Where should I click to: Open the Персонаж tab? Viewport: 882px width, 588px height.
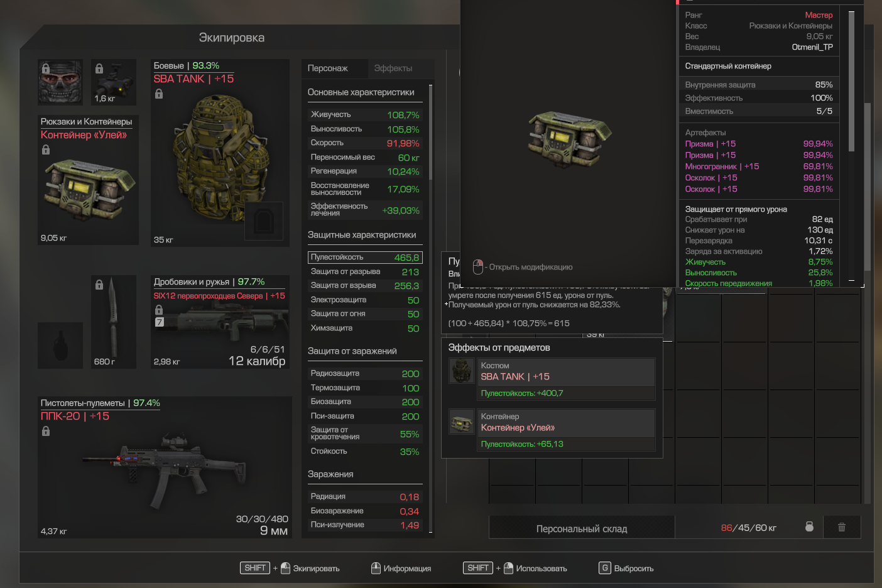[328, 68]
